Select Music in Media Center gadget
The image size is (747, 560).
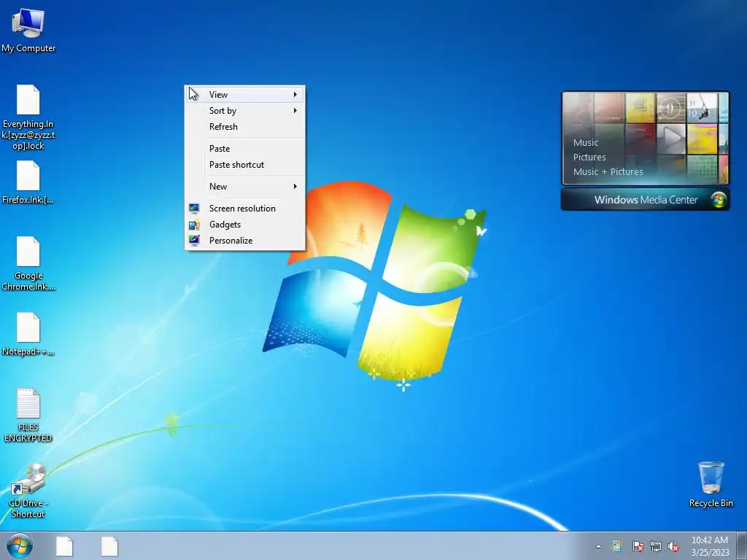coord(586,142)
